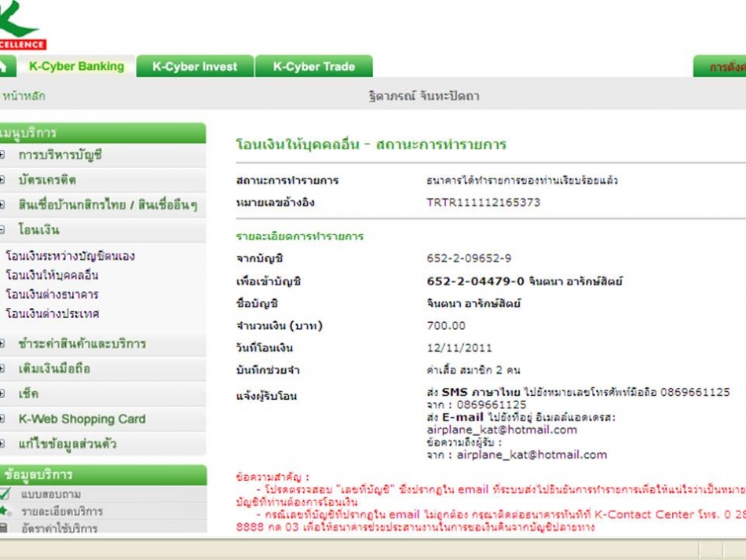Open the K-Cyber Trade tab
The height and width of the screenshot is (560, 746).
coord(313,67)
